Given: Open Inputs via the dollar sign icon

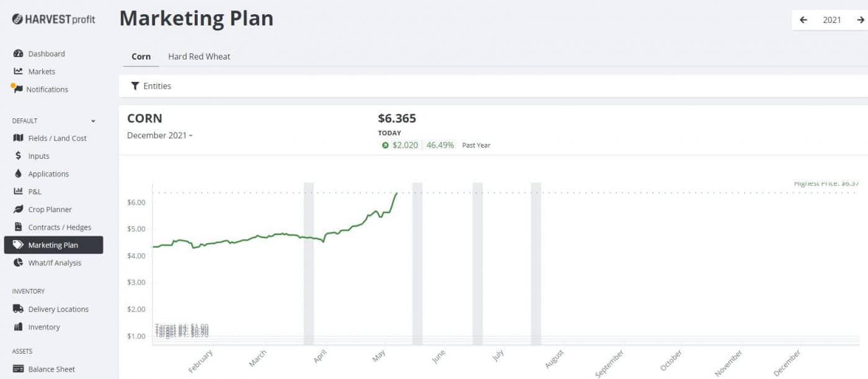Looking at the screenshot, I should [x=18, y=156].
